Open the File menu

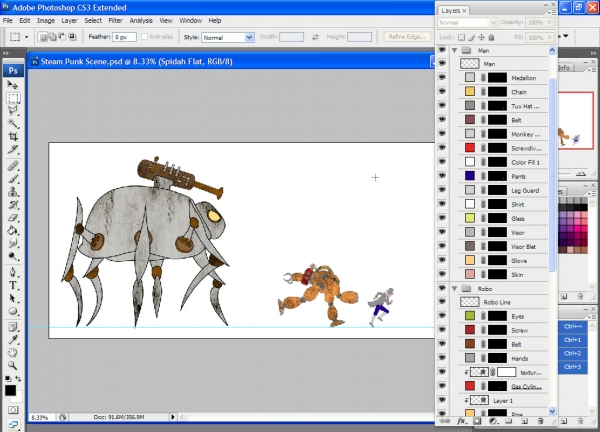click(x=8, y=21)
